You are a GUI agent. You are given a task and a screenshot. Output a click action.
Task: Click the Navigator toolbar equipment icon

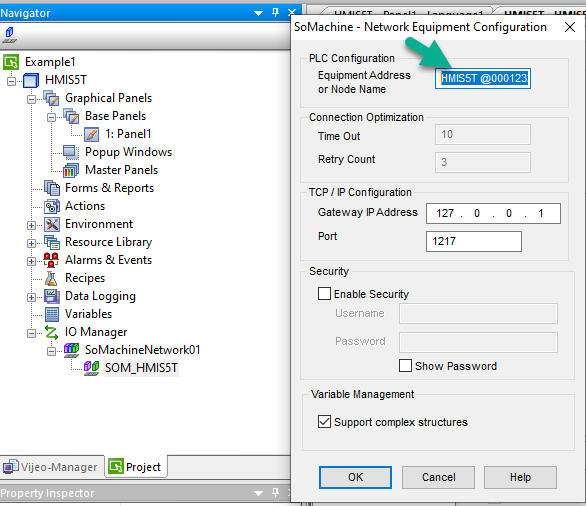click(9, 35)
